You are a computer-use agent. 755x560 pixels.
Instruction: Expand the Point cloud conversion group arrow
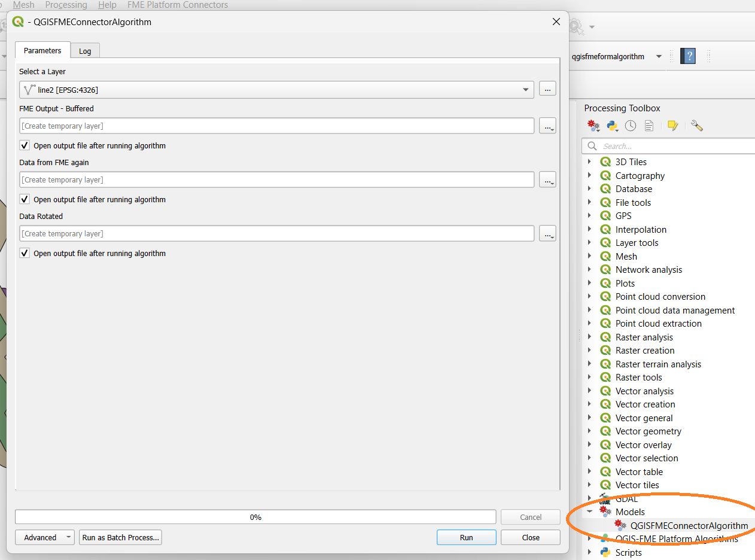click(x=590, y=297)
